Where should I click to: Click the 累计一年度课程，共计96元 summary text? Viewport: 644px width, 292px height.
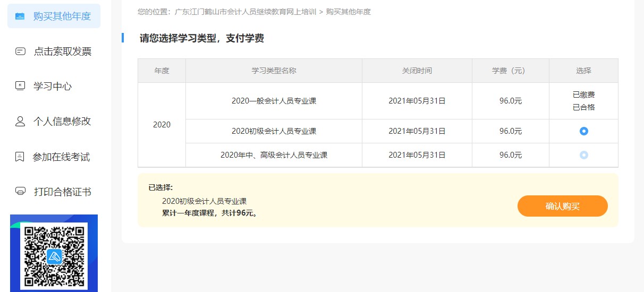[x=210, y=213]
